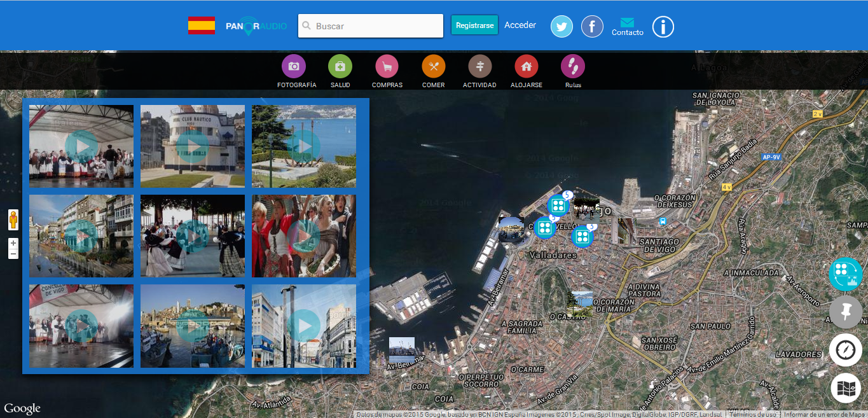Select the Fotografía category icon

[x=294, y=66]
